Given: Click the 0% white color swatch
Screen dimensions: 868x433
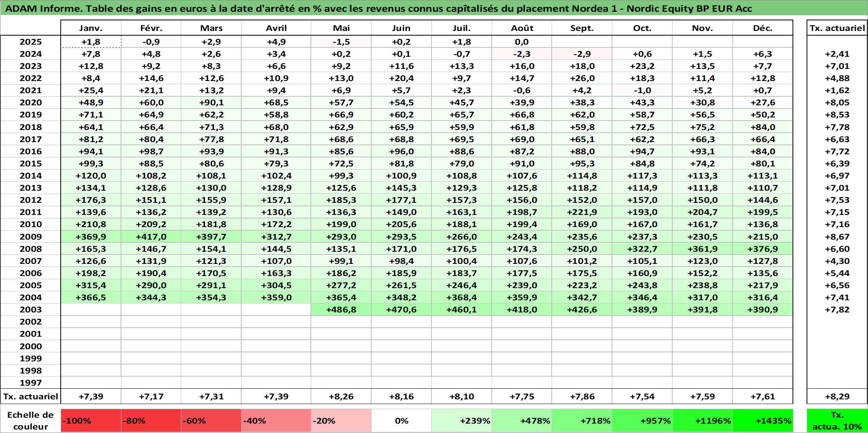Looking at the screenshot, I should point(401,421).
